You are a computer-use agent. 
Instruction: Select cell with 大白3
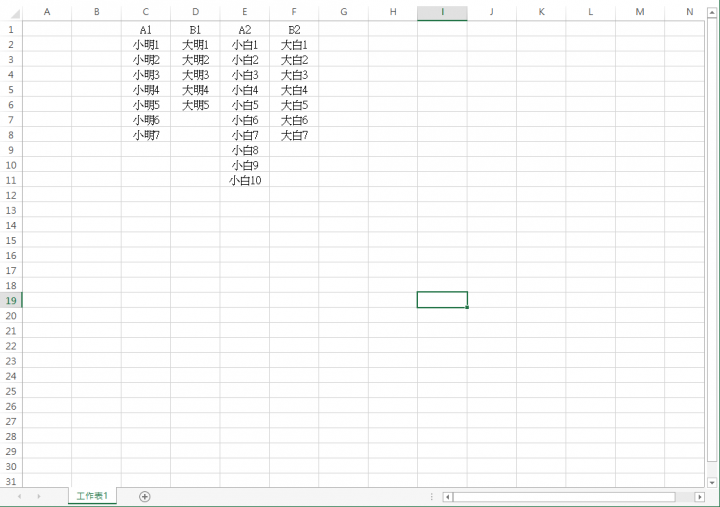294,75
